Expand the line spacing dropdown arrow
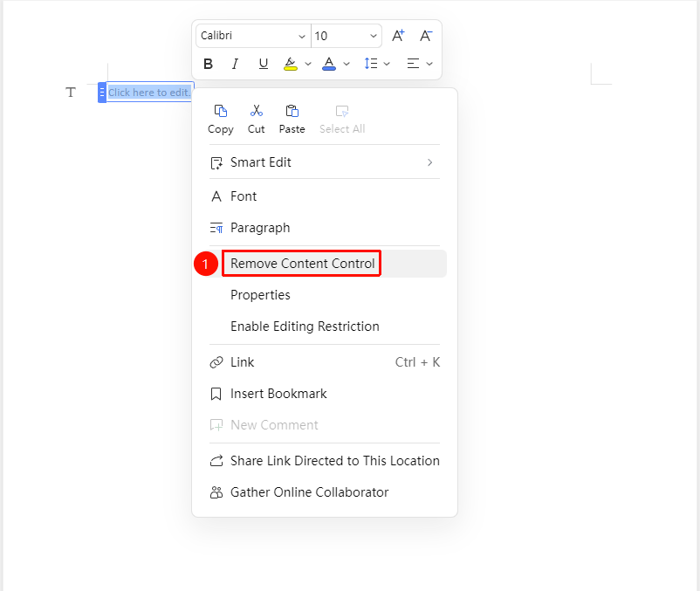Screen dimensions: 700x591 point(387,64)
